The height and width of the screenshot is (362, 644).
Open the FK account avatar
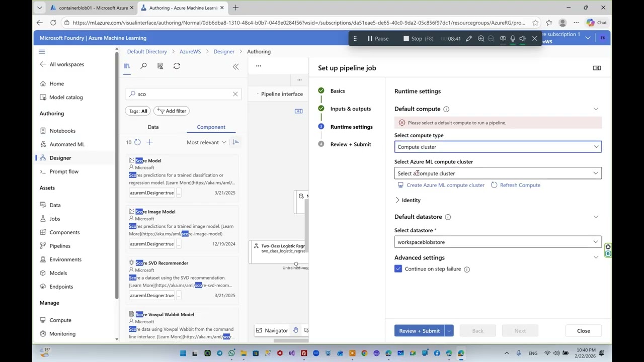(x=603, y=38)
